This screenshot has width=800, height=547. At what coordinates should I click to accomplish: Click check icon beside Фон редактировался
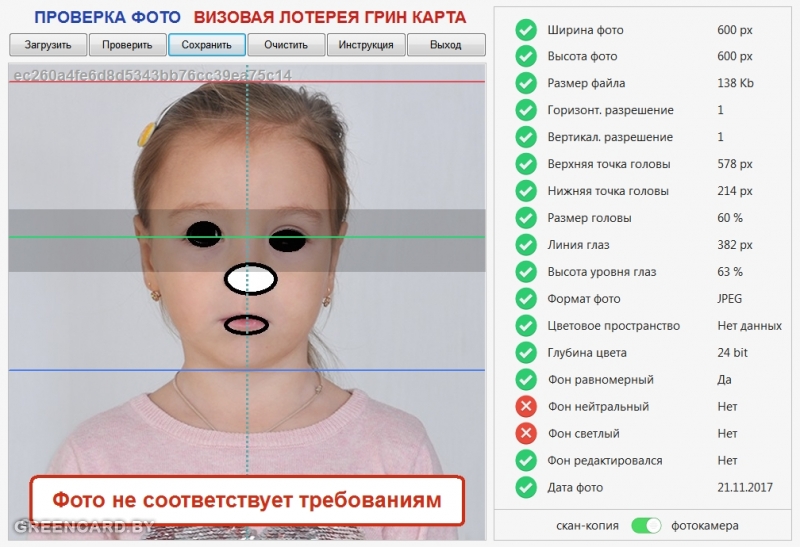526,460
